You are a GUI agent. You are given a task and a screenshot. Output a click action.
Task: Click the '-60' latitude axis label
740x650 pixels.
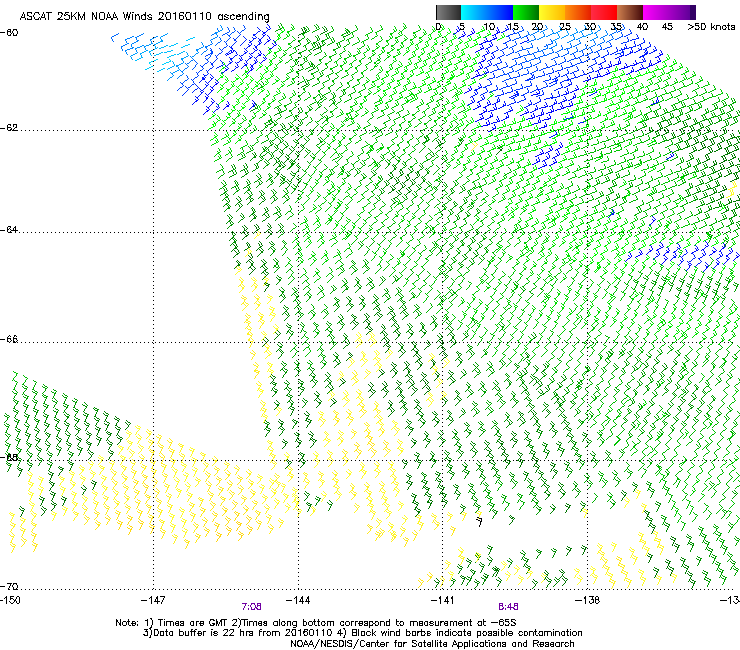coord(9,33)
